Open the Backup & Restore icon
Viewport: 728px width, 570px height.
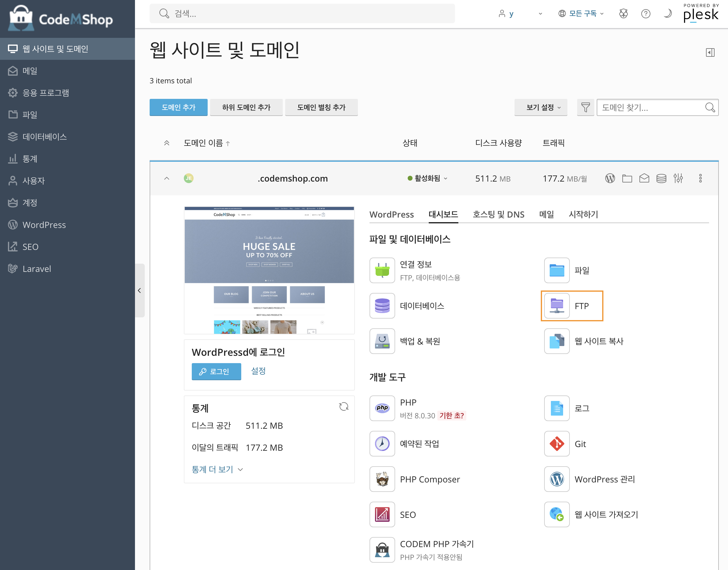coord(382,341)
